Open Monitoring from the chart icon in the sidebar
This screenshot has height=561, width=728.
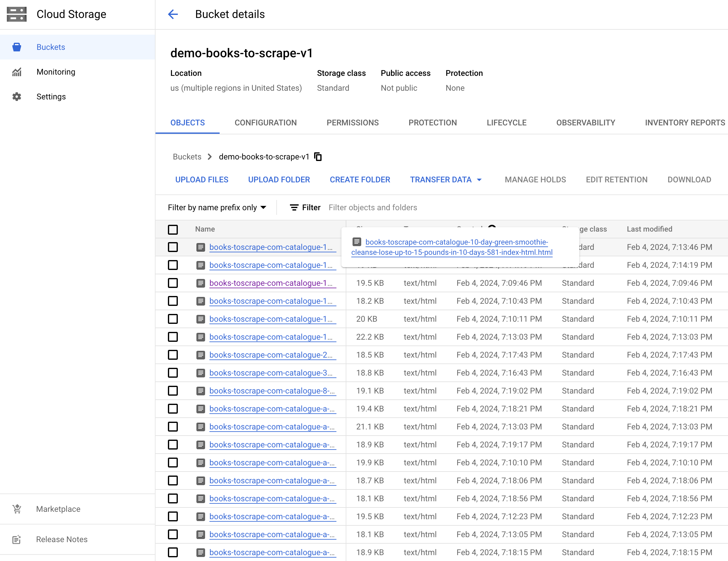click(17, 72)
